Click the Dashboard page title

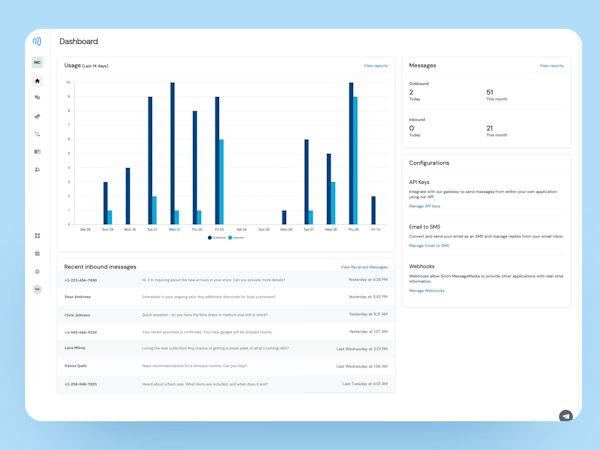(x=79, y=41)
